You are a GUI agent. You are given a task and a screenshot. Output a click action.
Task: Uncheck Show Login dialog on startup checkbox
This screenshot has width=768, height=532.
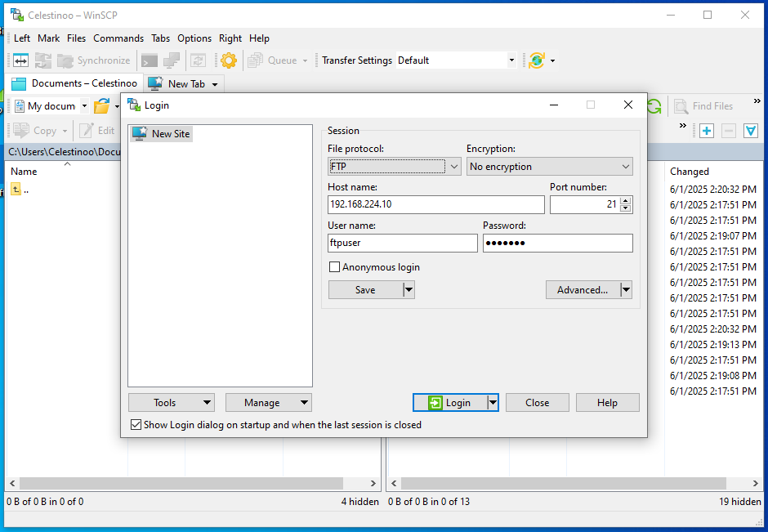pos(136,425)
